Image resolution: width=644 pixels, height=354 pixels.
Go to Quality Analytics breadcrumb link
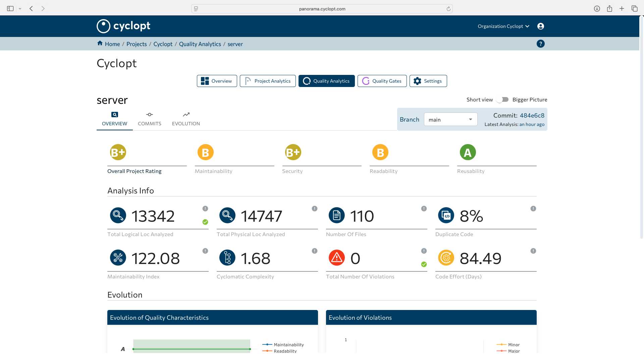click(x=200, y=44)
